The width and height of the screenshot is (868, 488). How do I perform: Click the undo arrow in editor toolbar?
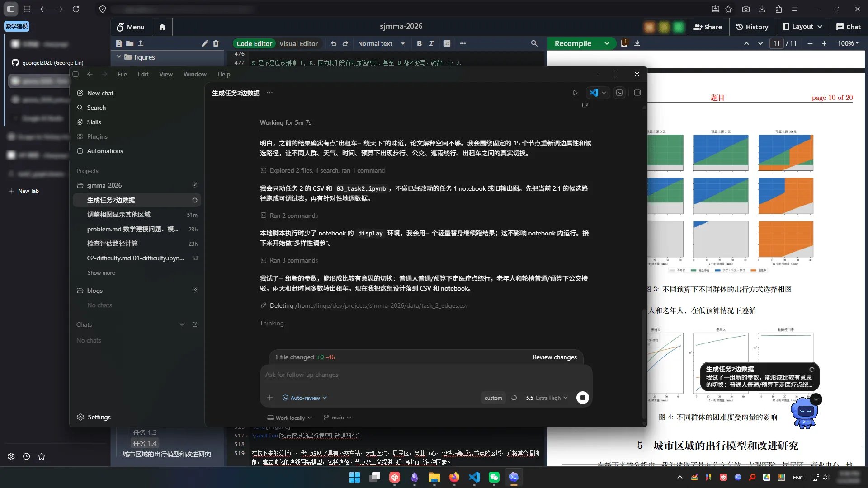coord(334,44)
